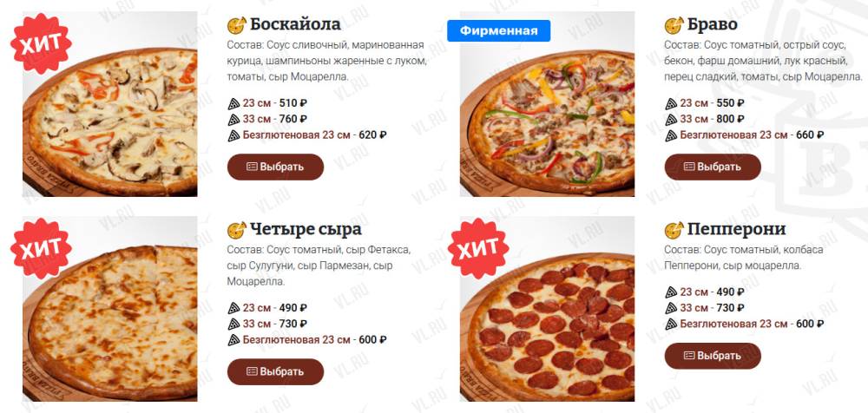Open the Боскайола pizza photo
This screenshot has height=413, width=868.
coord(109,104)
